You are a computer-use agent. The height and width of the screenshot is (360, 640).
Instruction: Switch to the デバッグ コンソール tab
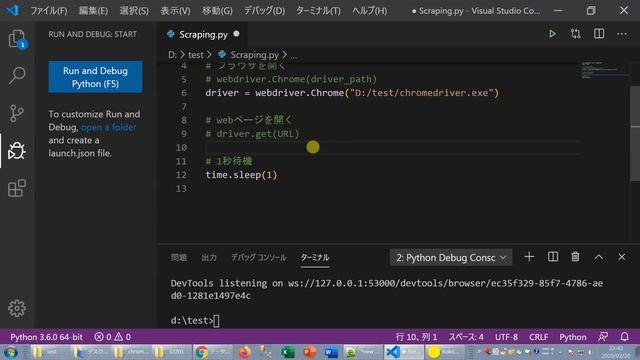(259, 258)
